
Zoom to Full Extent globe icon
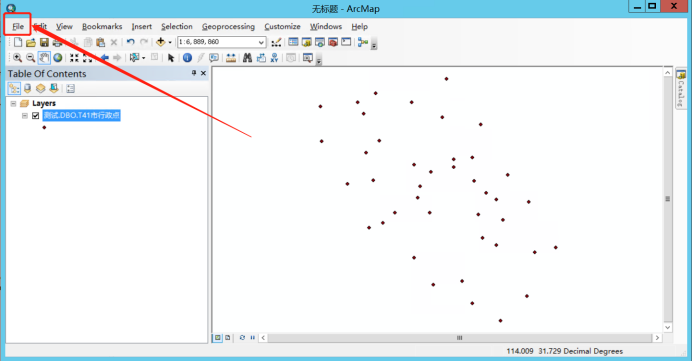click(x=57, y=58)
